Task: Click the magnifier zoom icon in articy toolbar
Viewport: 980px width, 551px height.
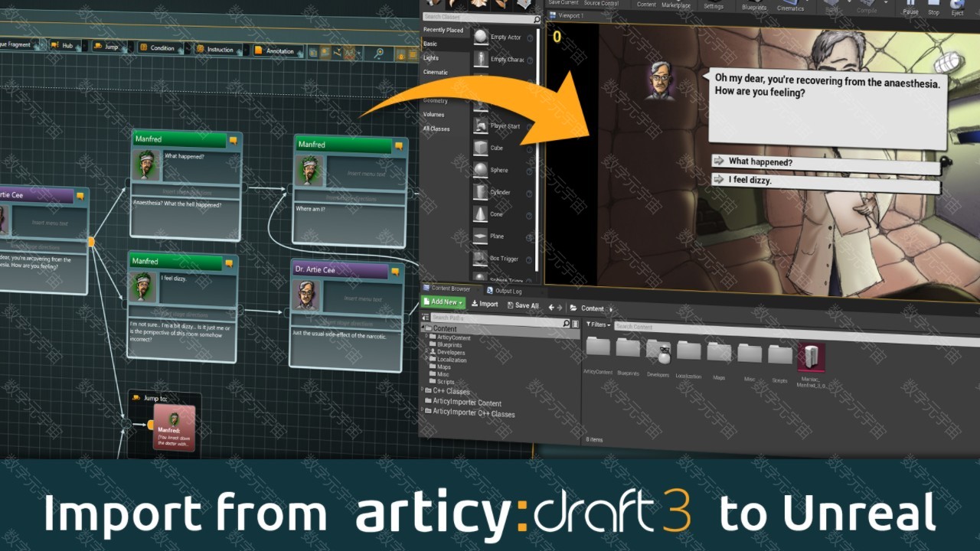Action: pos(378,54)
